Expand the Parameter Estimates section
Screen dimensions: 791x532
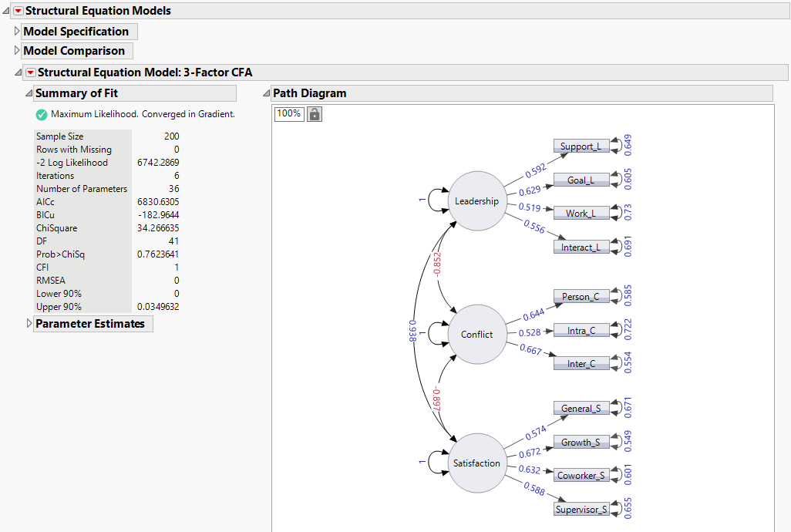click(x=29, y=323)
